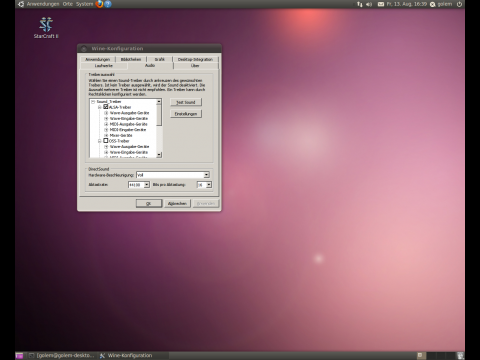480x360 pixels.
Task: Open the Orte menu
Action: pyautogui.click(x=68, y=4)
